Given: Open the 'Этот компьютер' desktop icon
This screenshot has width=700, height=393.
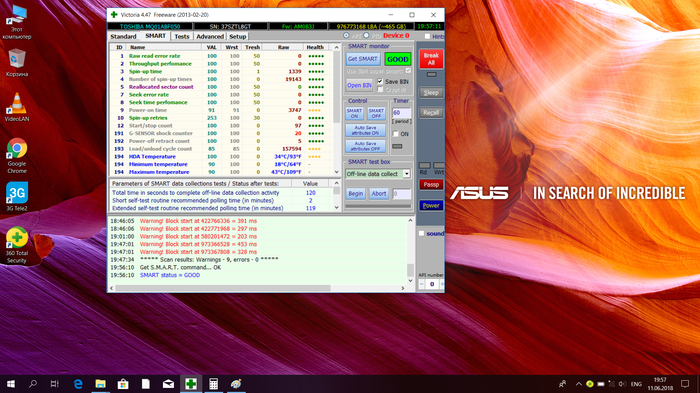Looking at the screenshot, I should coord(17,22).
